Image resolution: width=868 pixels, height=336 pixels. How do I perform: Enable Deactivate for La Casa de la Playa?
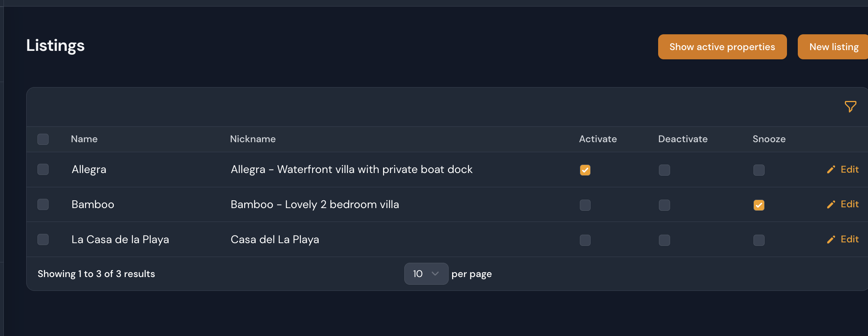point(664,240)
